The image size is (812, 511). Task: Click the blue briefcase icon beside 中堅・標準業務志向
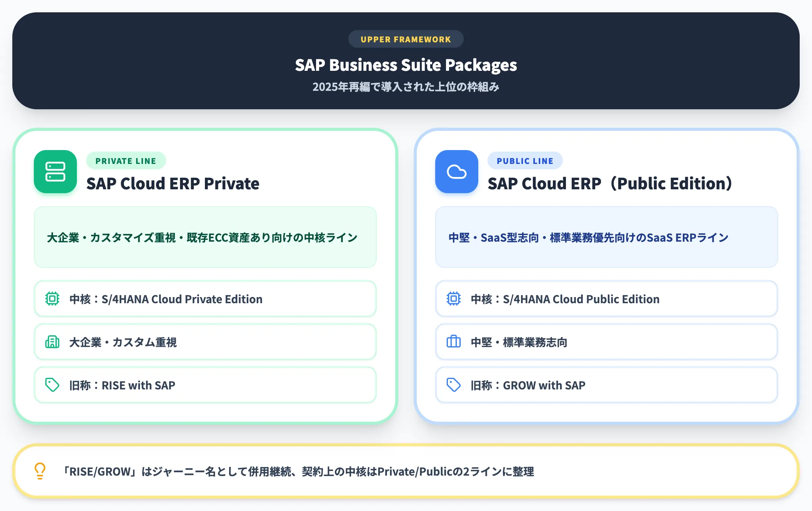point(454,342)
